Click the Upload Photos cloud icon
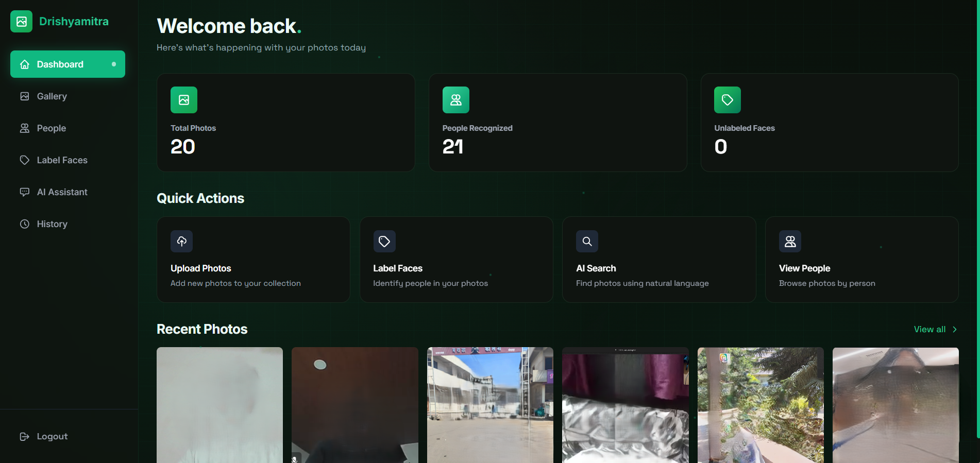This screenshot has width=980, height=463. [181, 241]
